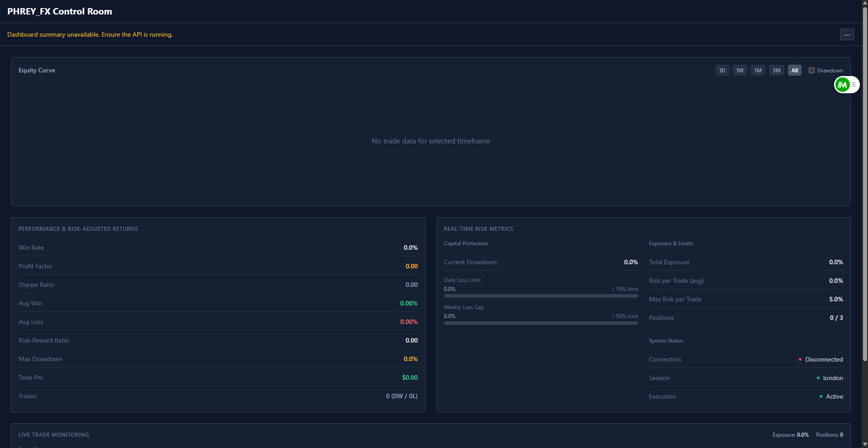Click the Weekly Loss Cap progress bar
This screenshot has height=448, width=868.
click(541, 323)
